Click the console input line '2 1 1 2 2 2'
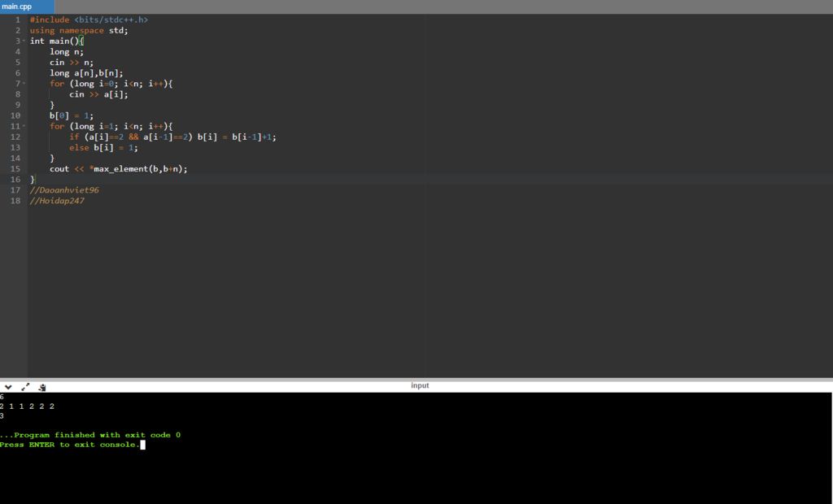 coord(27,406)
